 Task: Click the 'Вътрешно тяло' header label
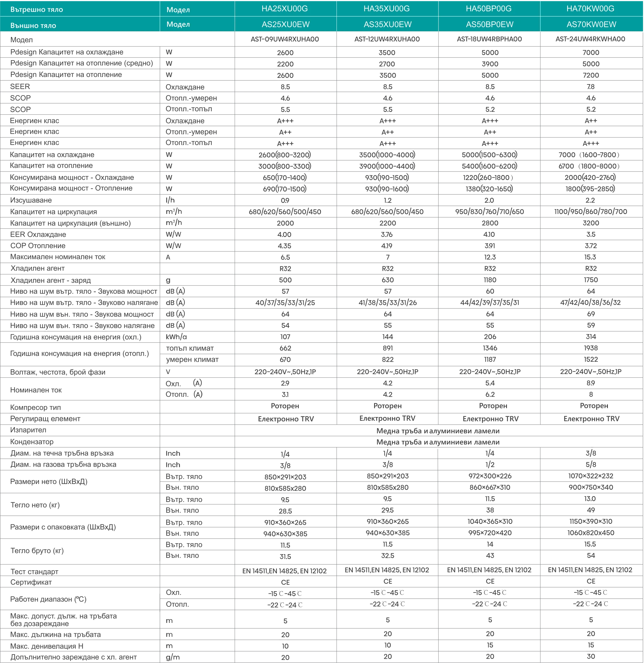click(x=36, y=9)
